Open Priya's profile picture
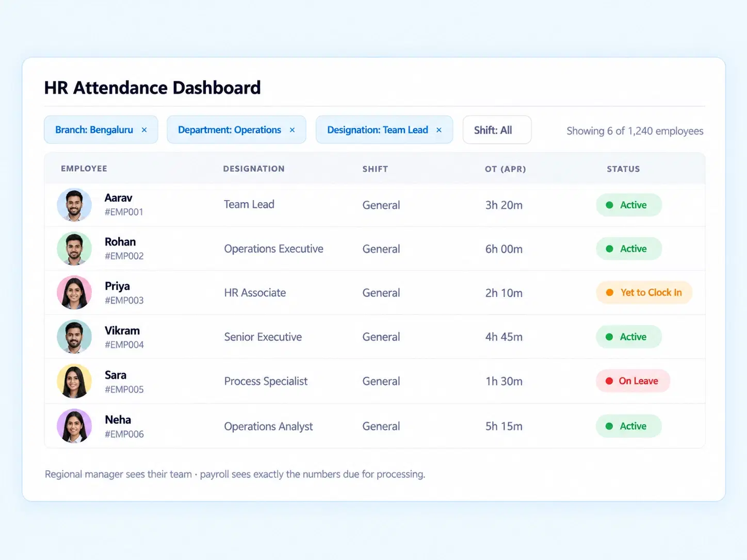 [74, 292]
